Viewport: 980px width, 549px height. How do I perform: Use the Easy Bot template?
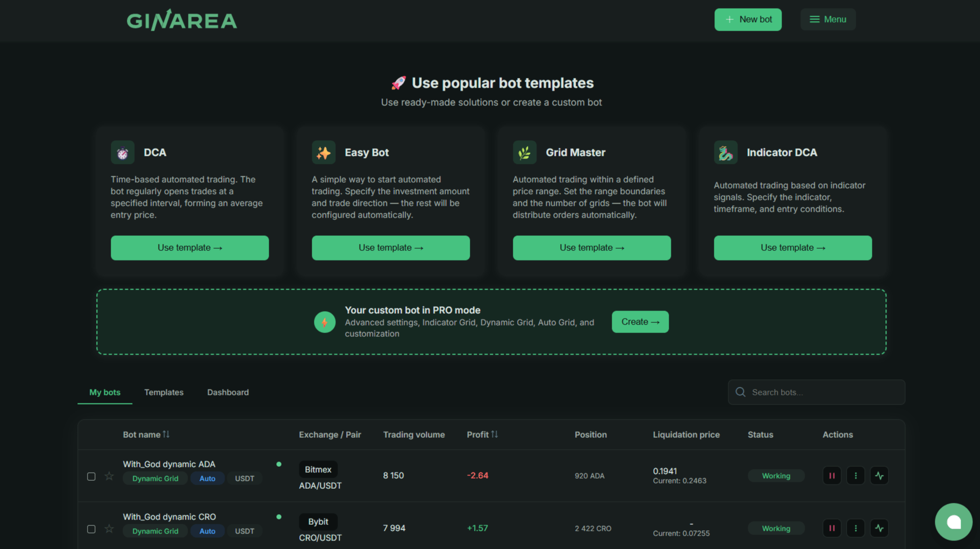390,248
